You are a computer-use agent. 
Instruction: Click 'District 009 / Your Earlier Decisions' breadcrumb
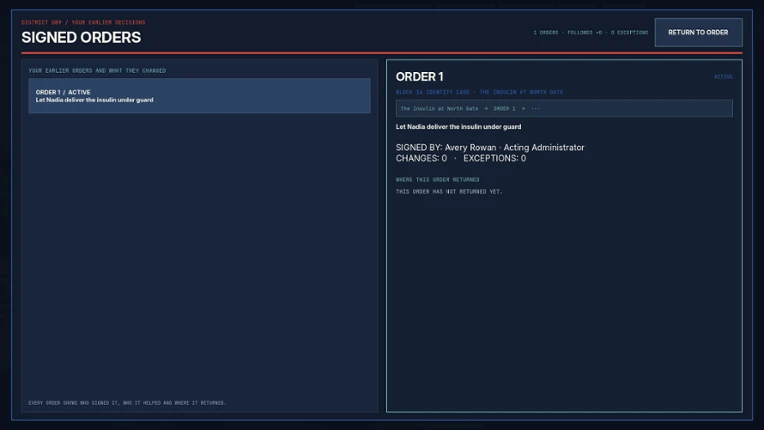pos(83,22)
